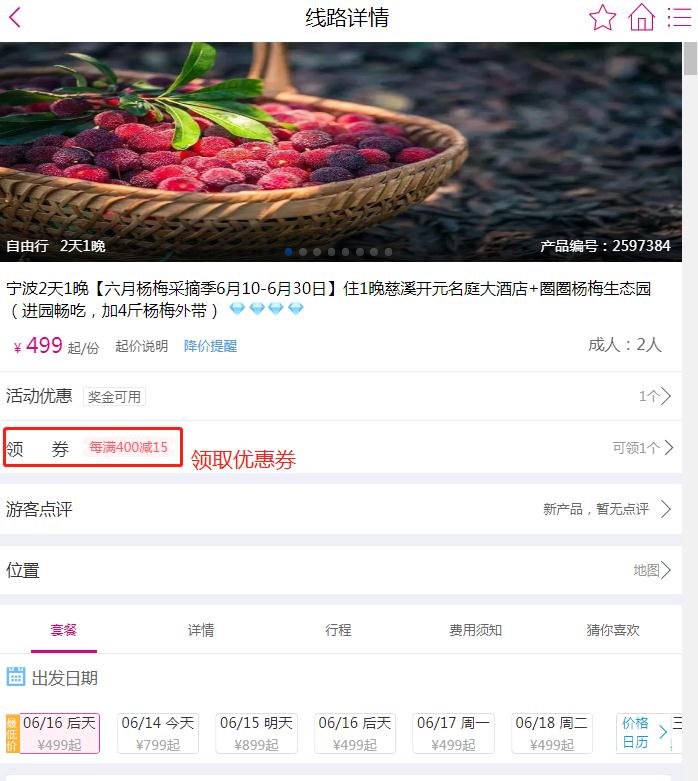Select departure date 06/14 今天

pyautogui.click(x=158, y=733)
